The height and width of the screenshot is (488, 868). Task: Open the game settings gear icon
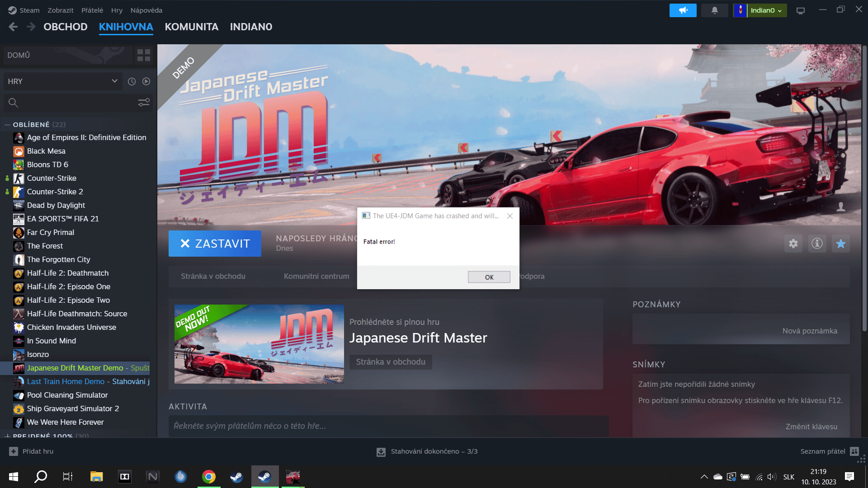point(793,244)
